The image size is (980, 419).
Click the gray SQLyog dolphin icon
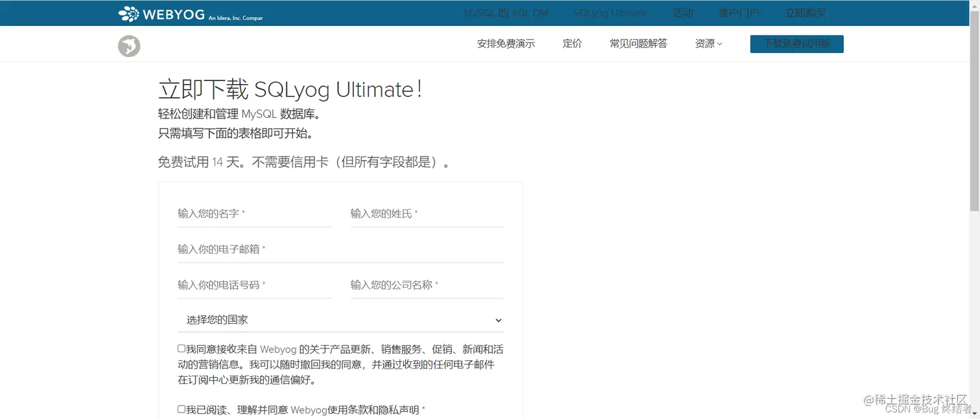tap(129, 46)
